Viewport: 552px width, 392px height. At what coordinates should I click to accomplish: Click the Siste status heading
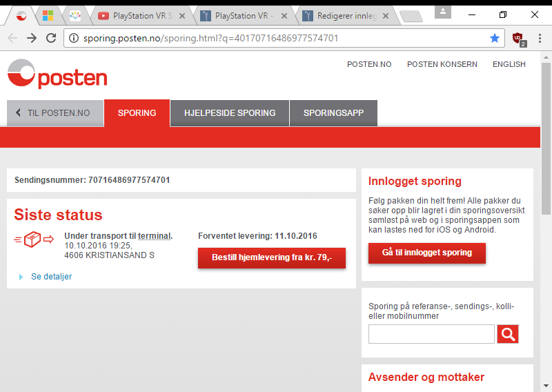(58, 215)
